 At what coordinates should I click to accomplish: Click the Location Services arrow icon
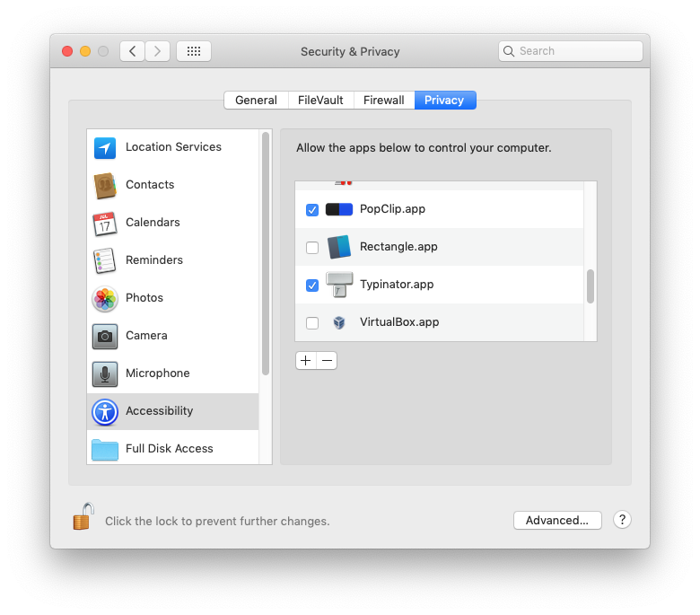point(105,148)
